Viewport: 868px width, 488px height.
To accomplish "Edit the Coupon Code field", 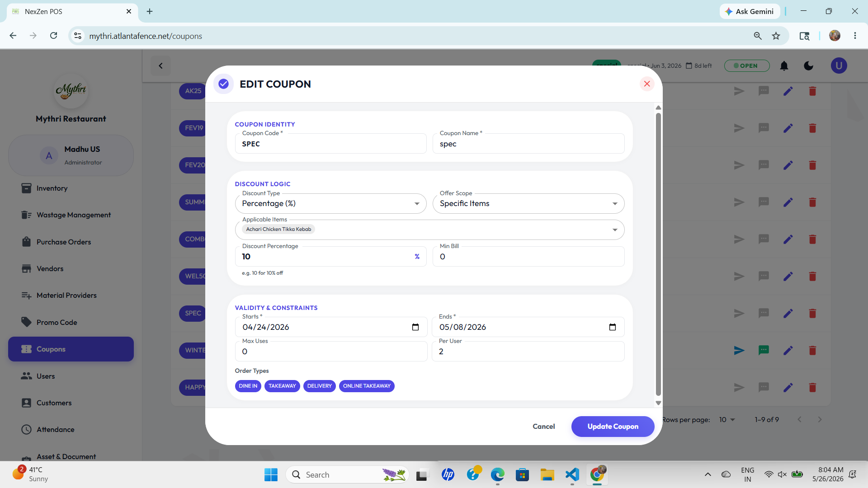I will pos(330,144).
